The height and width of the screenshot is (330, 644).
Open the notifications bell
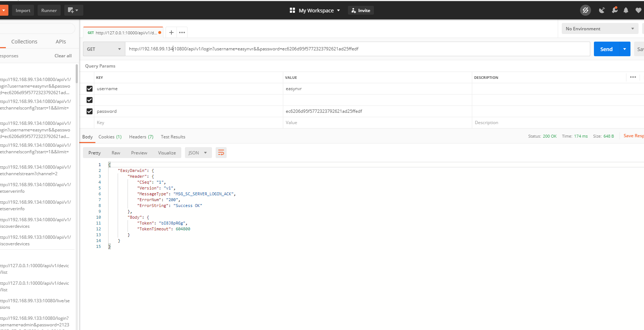[626, 10]
